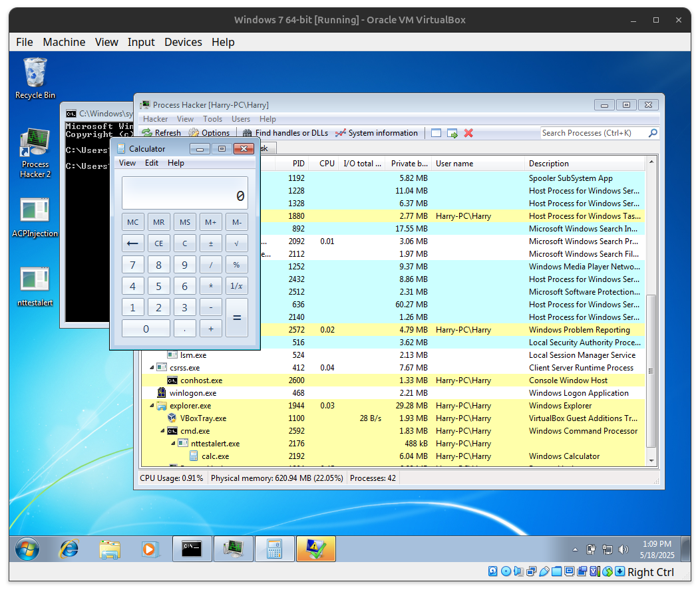Select the VBoxTray.exe process
Viewport: 700px width, 592px height.
(393, 418)
